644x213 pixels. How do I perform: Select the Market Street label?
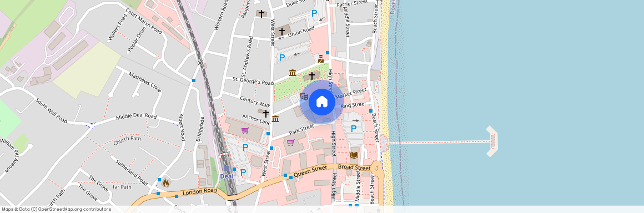coord(351,93)
